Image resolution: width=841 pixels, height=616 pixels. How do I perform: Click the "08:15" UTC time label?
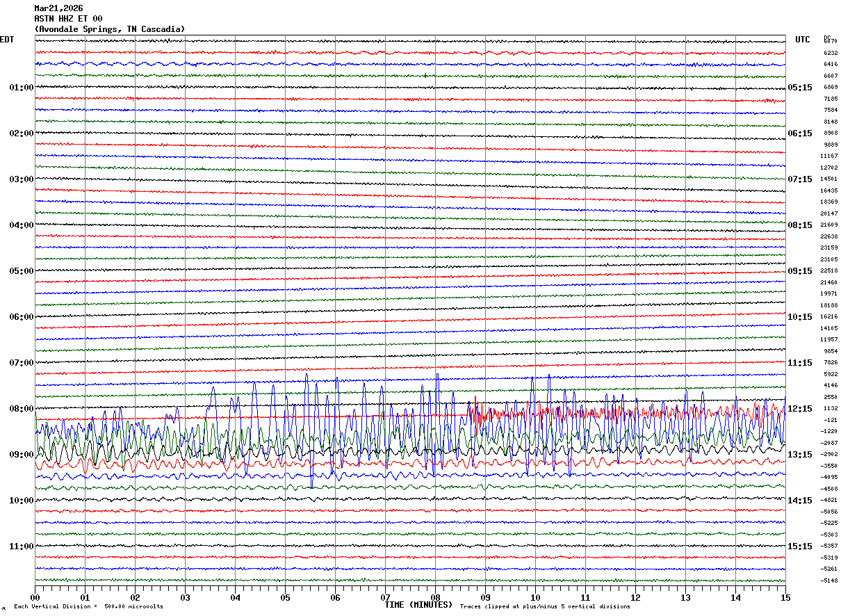800,225
